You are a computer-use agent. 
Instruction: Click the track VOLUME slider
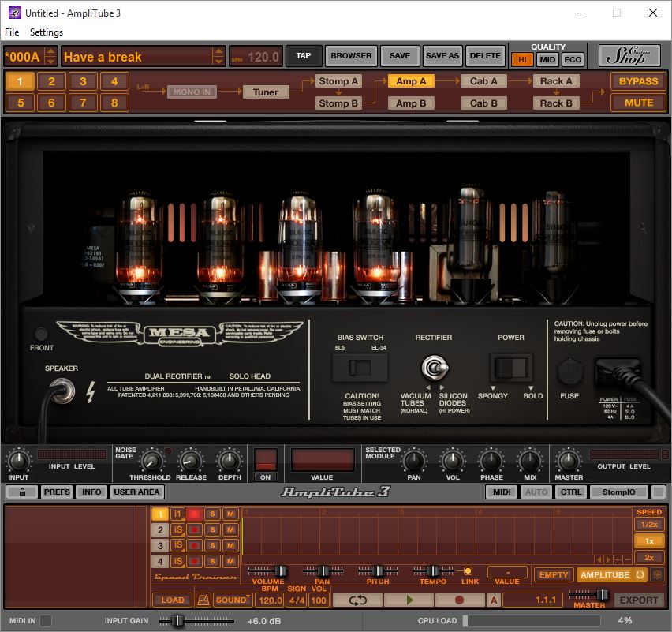(268, 571)
